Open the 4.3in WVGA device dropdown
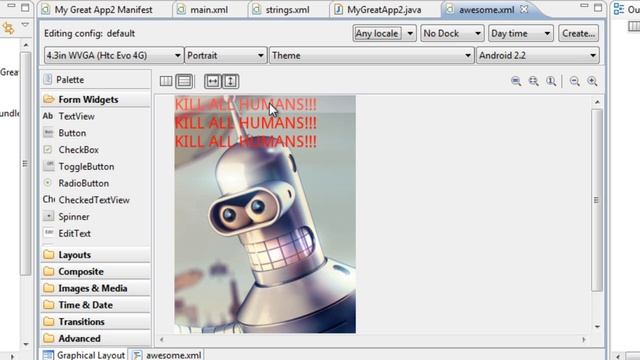 113,56
